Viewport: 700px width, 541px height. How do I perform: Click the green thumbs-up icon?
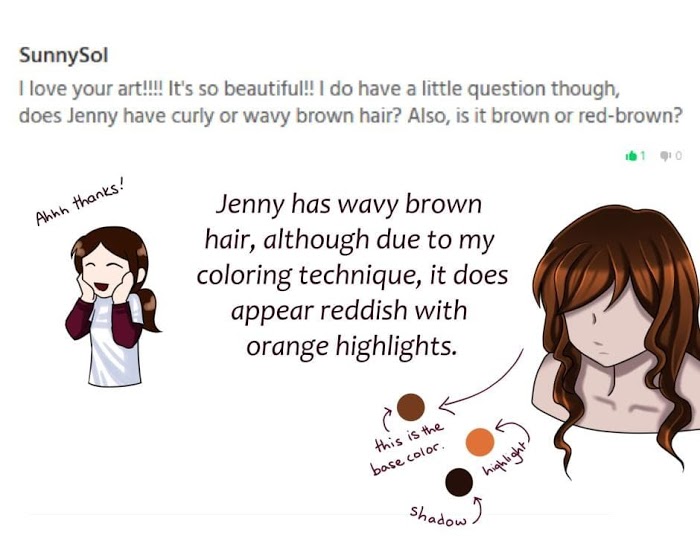point(630,155)
